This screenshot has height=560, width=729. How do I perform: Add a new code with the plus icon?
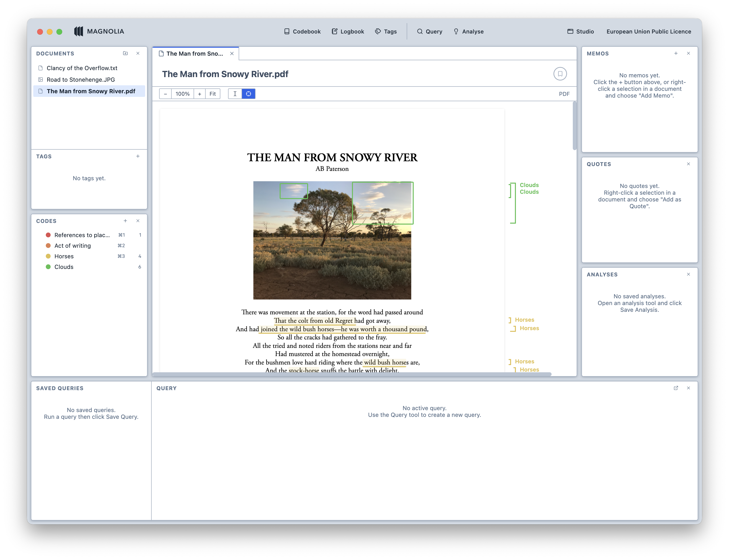click(x=125, y=221)
